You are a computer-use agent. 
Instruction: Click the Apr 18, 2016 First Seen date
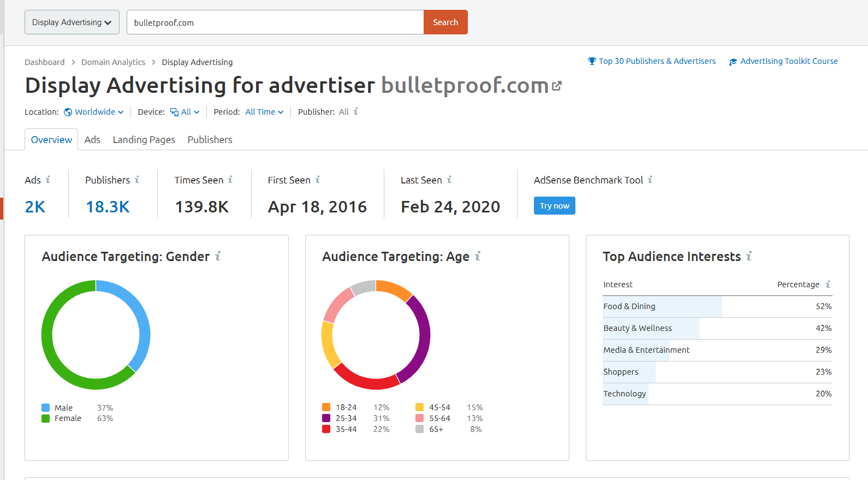[x=317, y=207]
